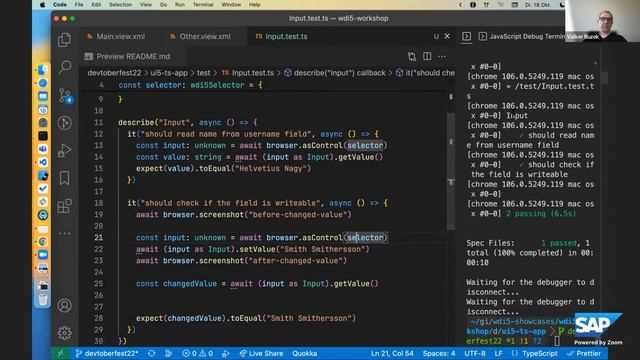
Task: Expand the devtoberfest22 breadcrumb
Action: (x=114, y=73)
